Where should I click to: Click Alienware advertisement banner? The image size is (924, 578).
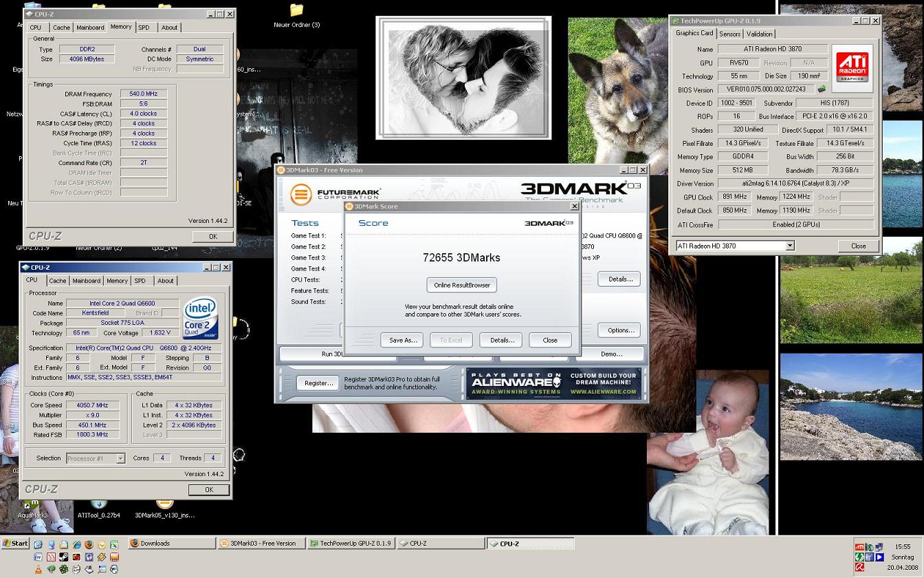coord(553,384)
